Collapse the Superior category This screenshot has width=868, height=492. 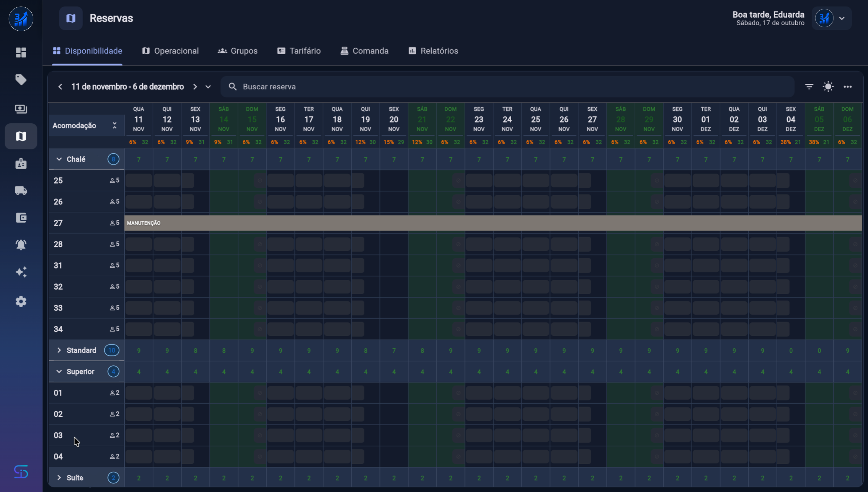(59, 371)
